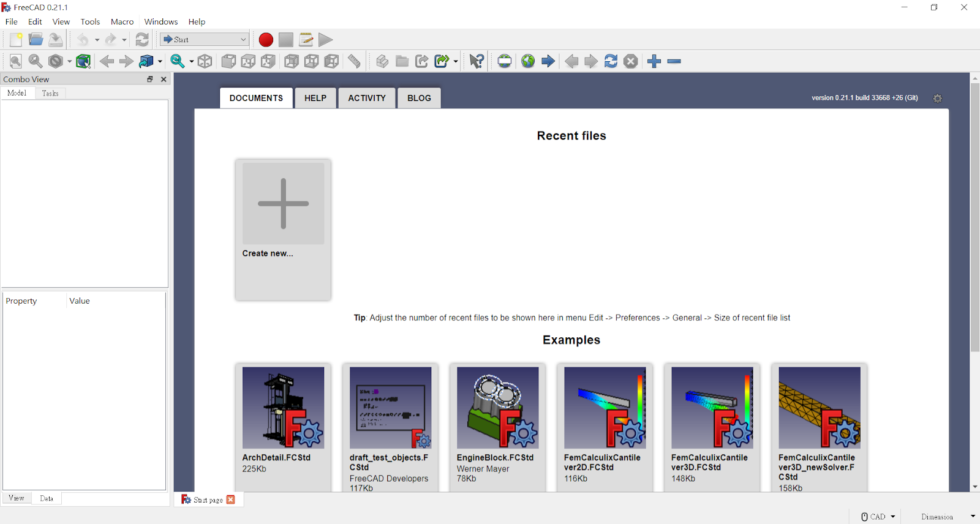Switch to the BLOG tab
Image resolution: width=980 pixels, height=524 pixels.
(419, 98)
